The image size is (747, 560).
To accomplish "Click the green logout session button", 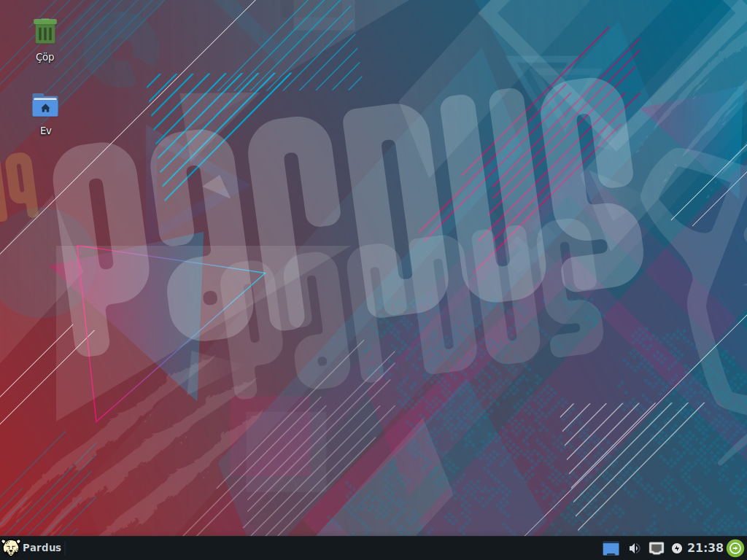I will coord(735,548).
